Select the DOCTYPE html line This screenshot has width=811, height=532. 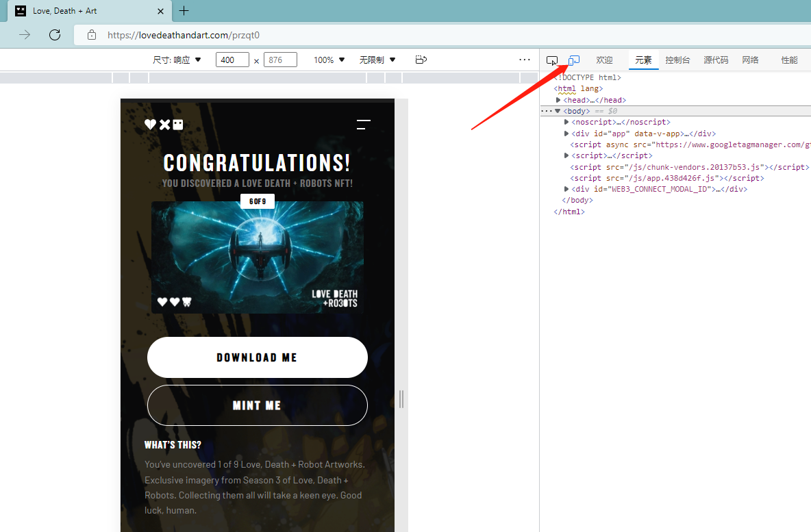pos(588,77)
